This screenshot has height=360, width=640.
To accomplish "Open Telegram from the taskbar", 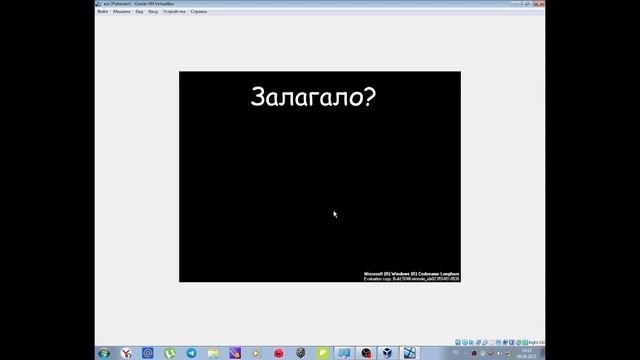I will [191, 353].
